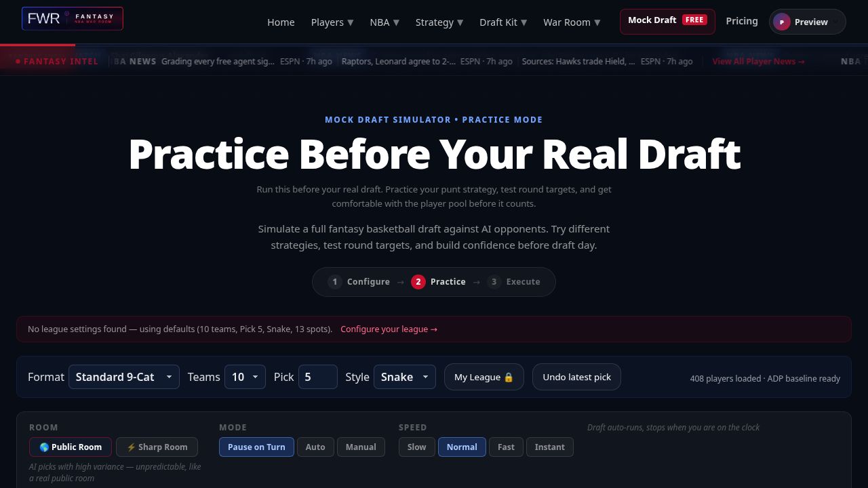The image size is (868, 488).
Task: Open the Draft Kit menu
Action: click(x=503, y=22)
